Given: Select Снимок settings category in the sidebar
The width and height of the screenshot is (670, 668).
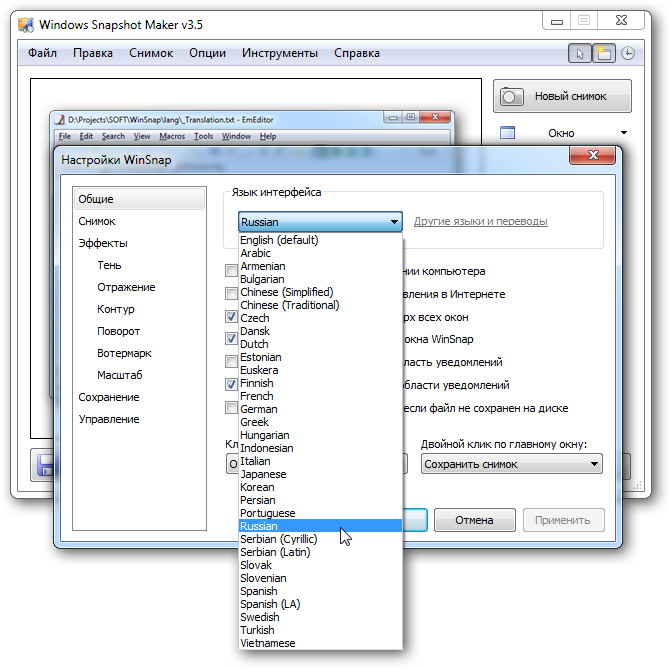Looking at the screenshot, I should click(97, 221).
